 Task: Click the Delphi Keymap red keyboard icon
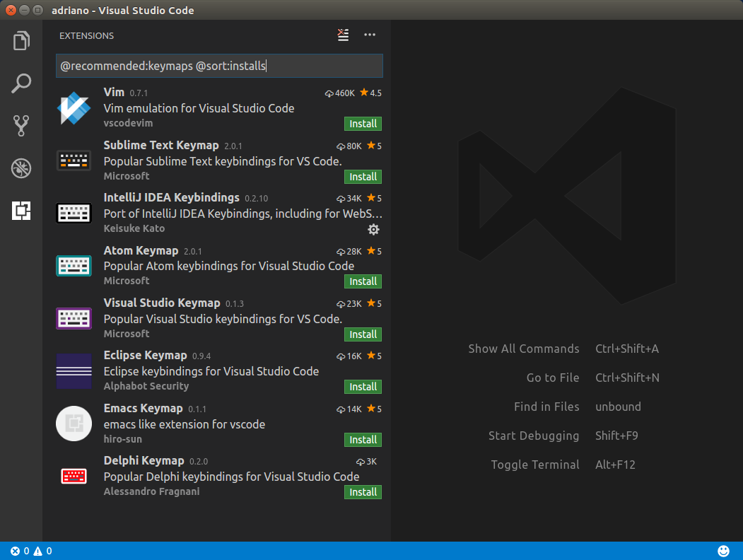pos(74,476)
